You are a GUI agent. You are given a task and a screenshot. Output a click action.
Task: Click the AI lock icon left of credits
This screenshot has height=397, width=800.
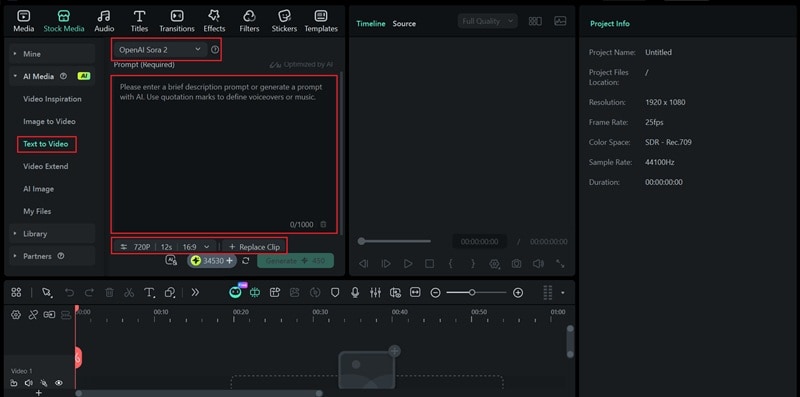click(x=171, y=260)
